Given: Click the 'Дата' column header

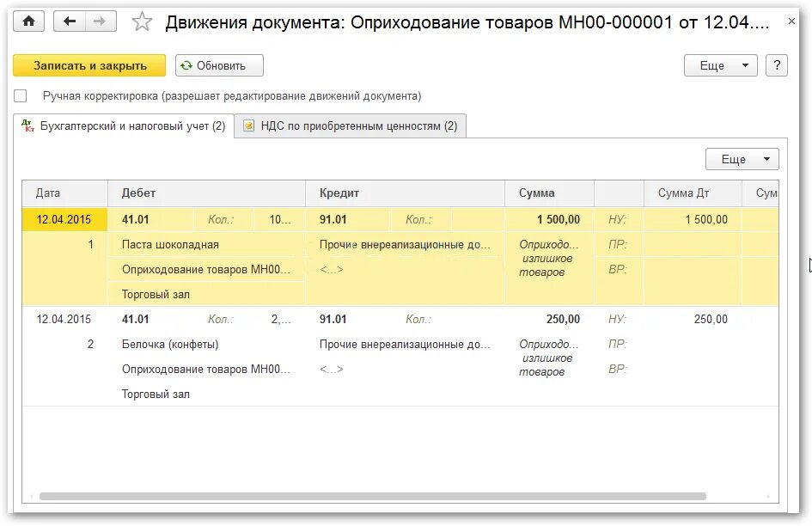Looking at the screenshot, I should coord(64,193).
